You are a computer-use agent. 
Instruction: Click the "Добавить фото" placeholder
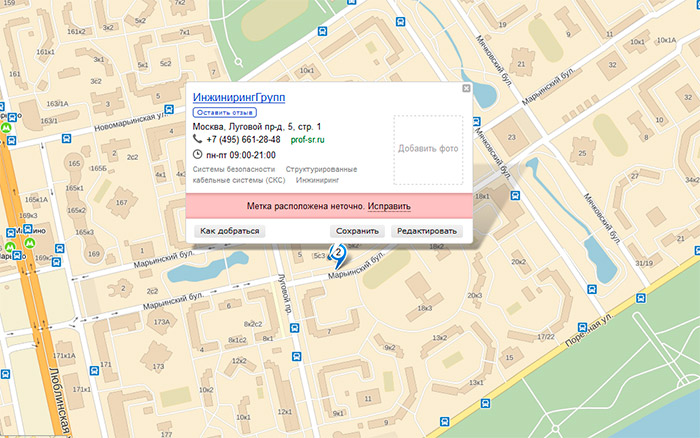428,150
